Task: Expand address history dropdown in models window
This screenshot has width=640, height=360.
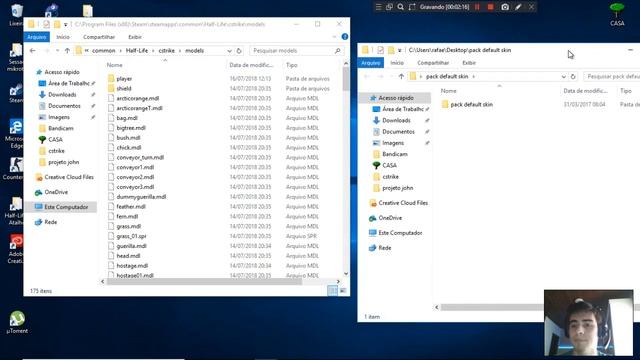Action: click(229, 51)
